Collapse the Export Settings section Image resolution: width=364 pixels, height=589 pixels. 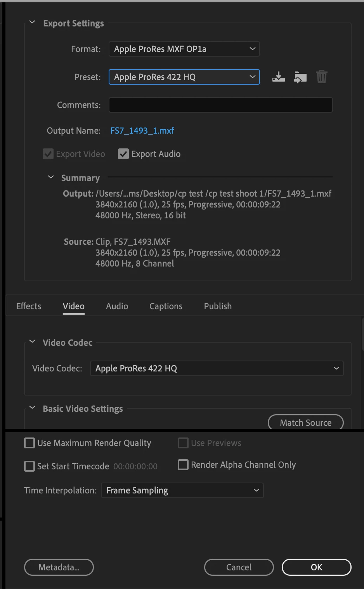coord(32,23)
